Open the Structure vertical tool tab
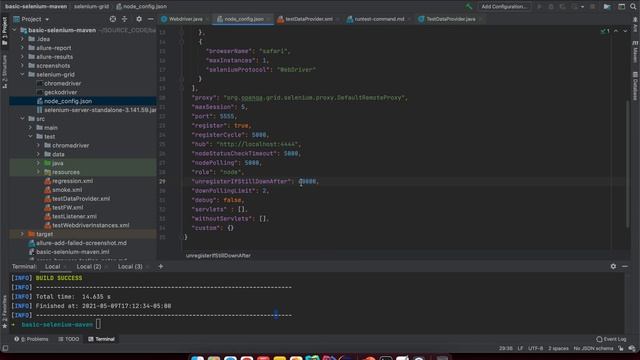Image resolution: width=640 pixels, height=360 pixels. (4, 71)
